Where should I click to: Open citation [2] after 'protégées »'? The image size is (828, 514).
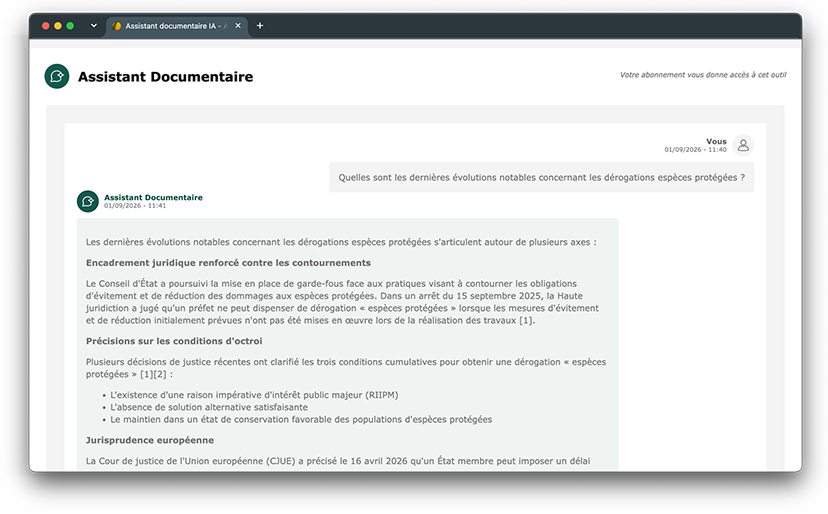(159, 374)
